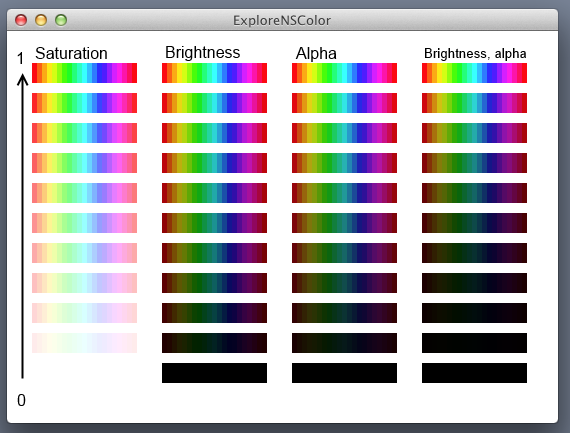Screen dimensions: 570x433
Task: Click the Brightness column heading
Action: (x=202, y=52)
